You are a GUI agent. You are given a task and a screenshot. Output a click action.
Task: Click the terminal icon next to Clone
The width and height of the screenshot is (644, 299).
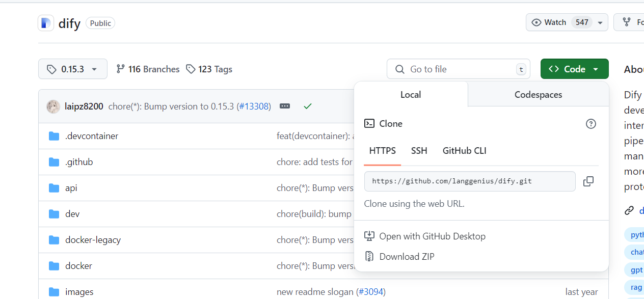tap(369, 124)
